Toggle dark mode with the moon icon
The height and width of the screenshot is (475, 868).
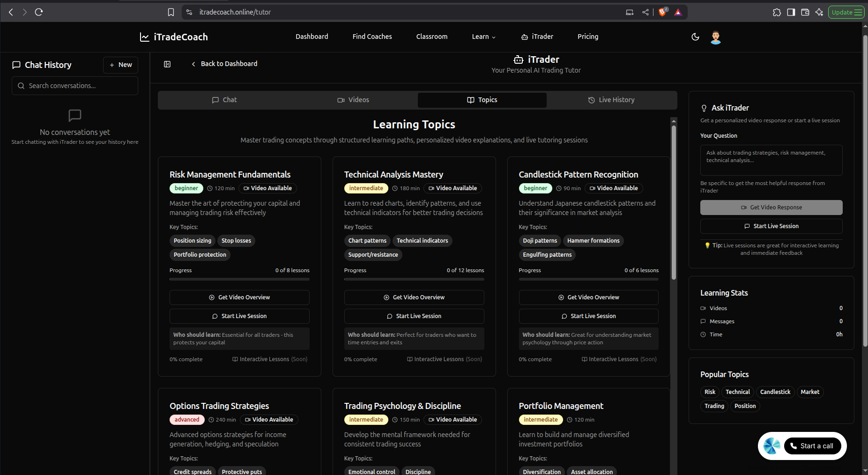coord(696,37)
